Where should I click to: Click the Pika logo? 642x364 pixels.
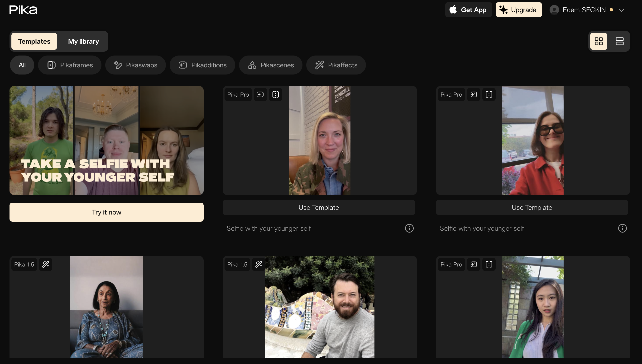[23, 10]
